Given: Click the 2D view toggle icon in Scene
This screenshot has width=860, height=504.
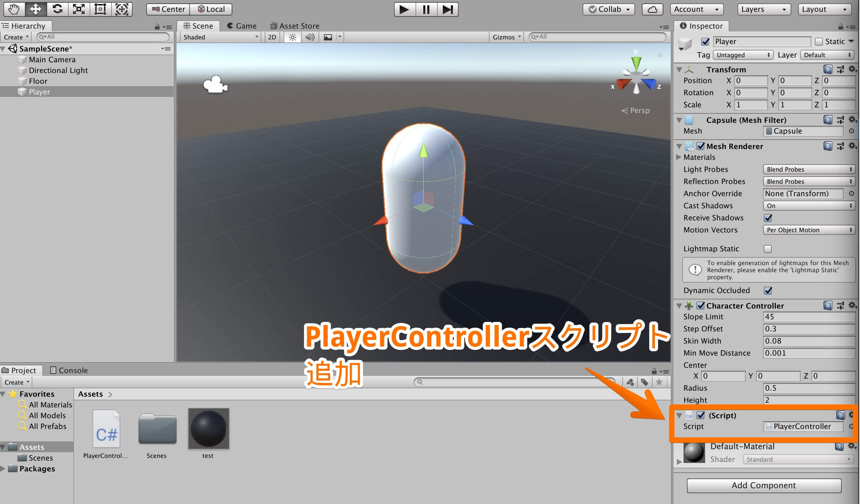Looking at the screenshot, I should coord(272,37).
